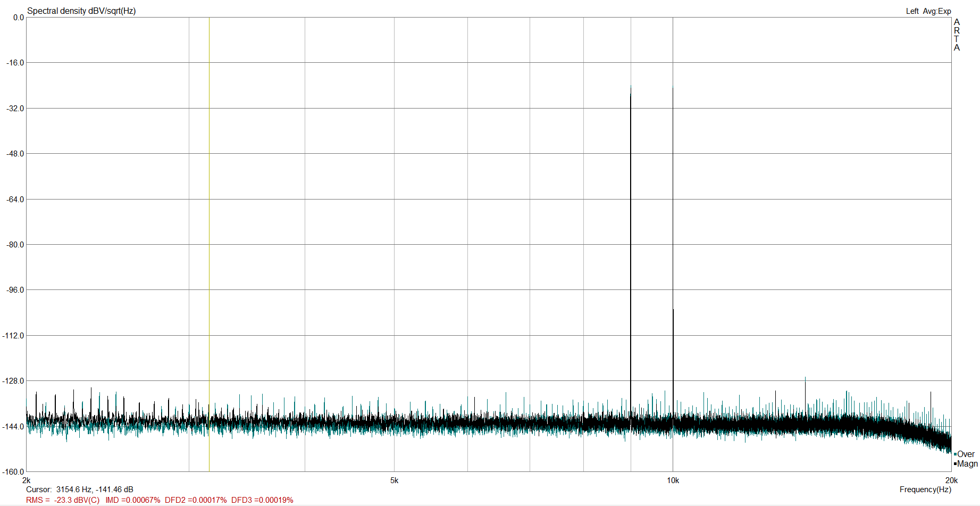This screenshot has width=980, height=506.
Task: Click the 'DFD3 =0.00019%' readout
Action: (262, 500)
